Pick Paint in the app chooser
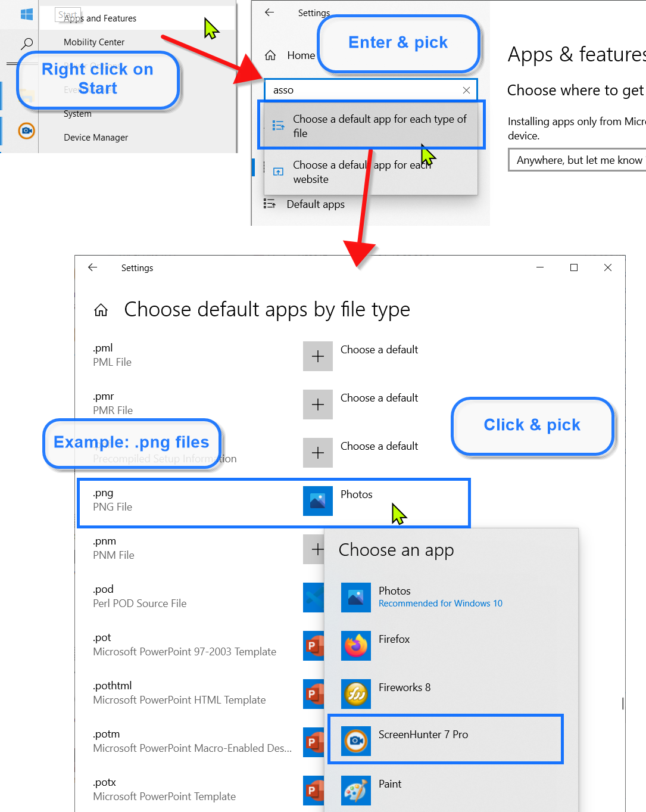The image size is (646, 812). pos(390,784)
